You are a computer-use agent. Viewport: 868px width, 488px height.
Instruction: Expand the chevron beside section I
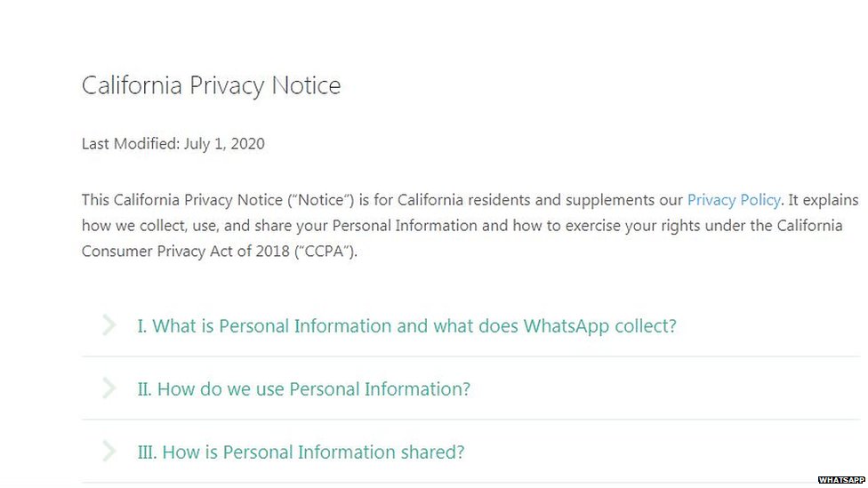pyautogui.click(x=108, y=325)
